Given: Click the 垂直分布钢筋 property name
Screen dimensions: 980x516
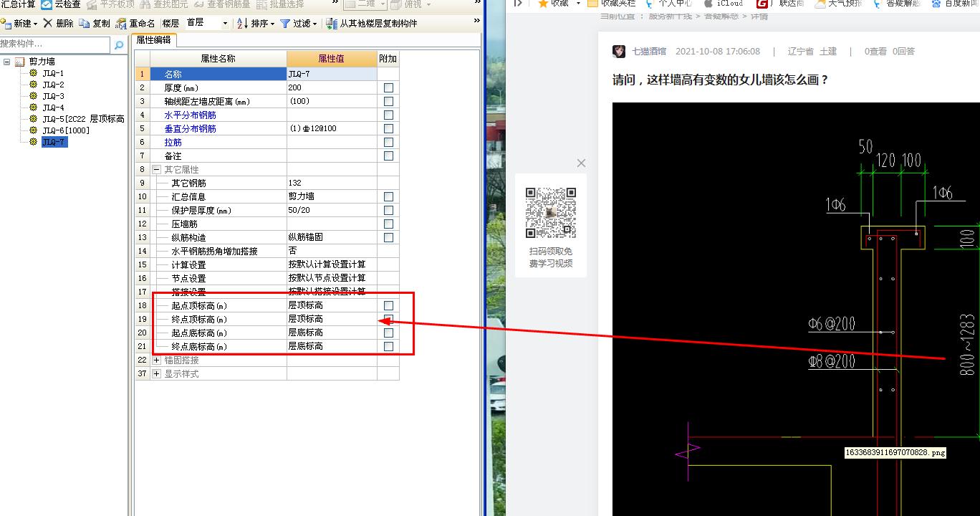Looking at the screenshot, I should click(190, 128).
